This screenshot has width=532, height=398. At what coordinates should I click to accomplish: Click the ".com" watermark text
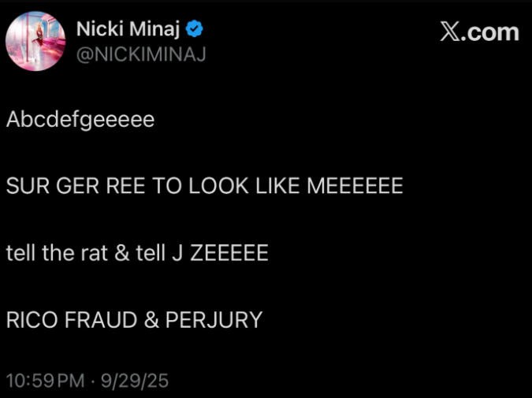[x=492, y=32]
